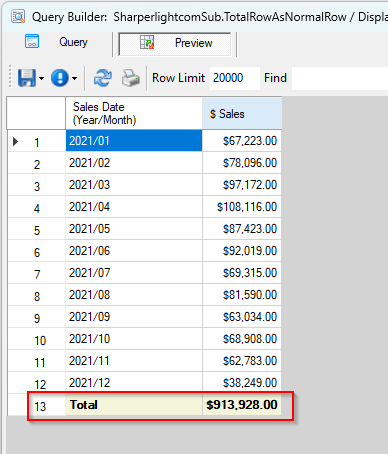
Task: Click the Print icon
Action: [x=130, y=78]
